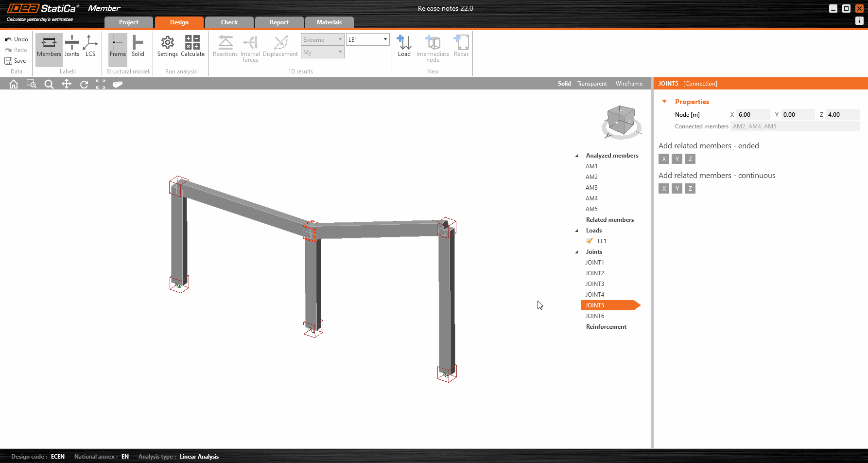Open the LE1 load case dropdown
Screen dimensions: 868x463
pyautogui.click(x=367, y=39)
